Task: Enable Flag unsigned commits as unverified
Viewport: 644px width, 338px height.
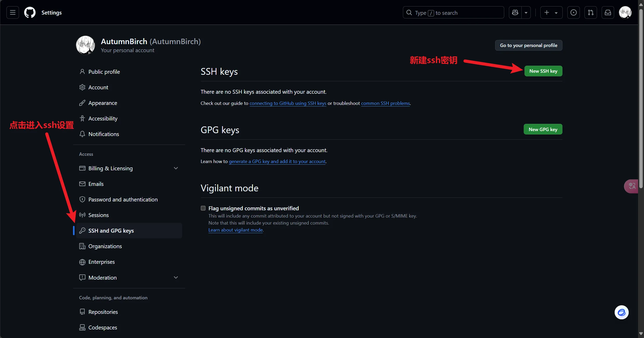Action: pos(203,208)
